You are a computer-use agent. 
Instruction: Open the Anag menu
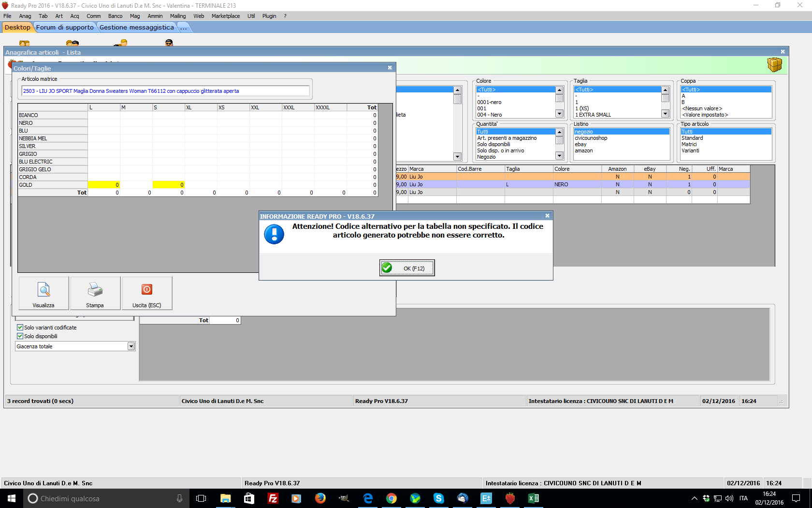coord(25,16)
